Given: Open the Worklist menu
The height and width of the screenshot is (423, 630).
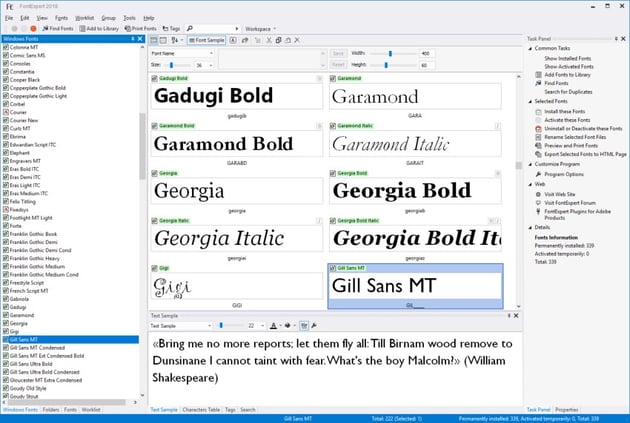Looking at the screenshot, I should coord(84,18).
